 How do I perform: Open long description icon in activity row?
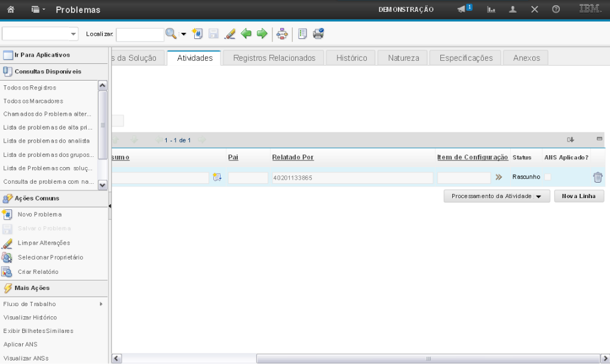pyautogui.click(x=216, y=177)
